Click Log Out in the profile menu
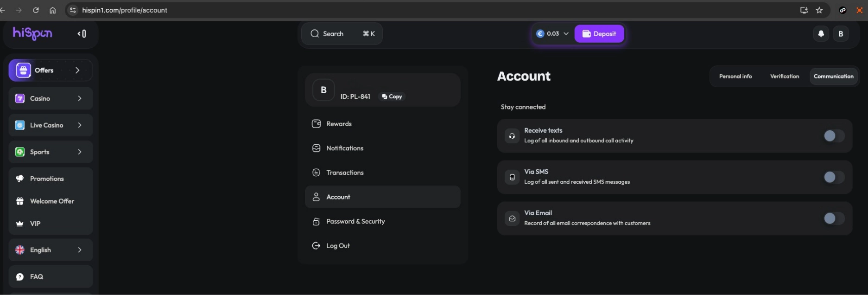 coord(383,246)
